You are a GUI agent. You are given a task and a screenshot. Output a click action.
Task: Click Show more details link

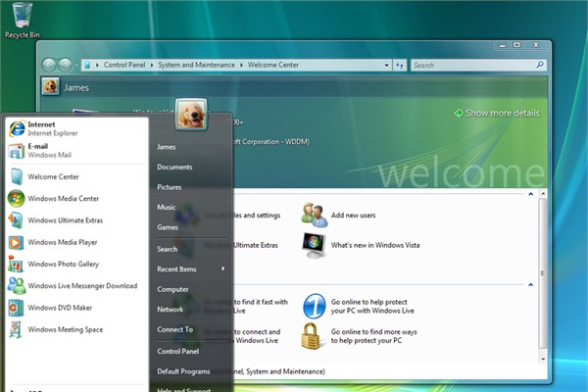tap(503, 113)
